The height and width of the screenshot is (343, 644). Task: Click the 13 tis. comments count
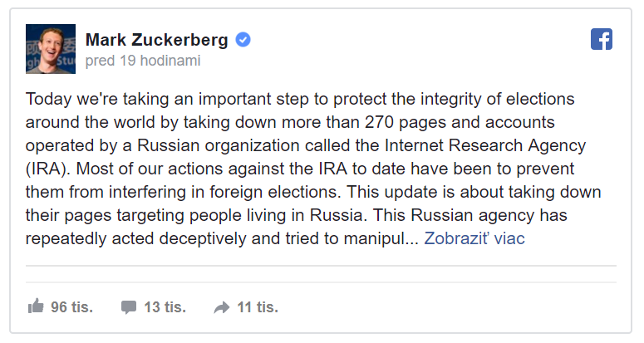pos(165,307)
